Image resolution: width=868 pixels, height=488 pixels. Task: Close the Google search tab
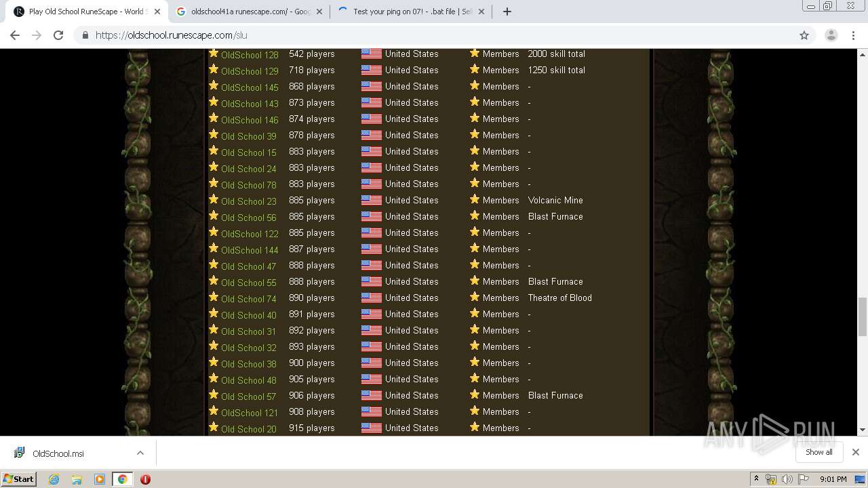coord(319,12)
